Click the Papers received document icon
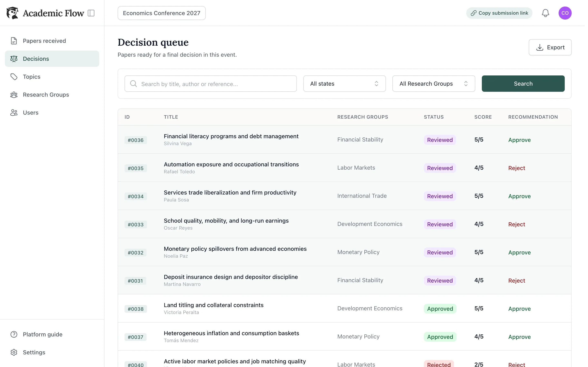588x367 pixels. point(14,41)
